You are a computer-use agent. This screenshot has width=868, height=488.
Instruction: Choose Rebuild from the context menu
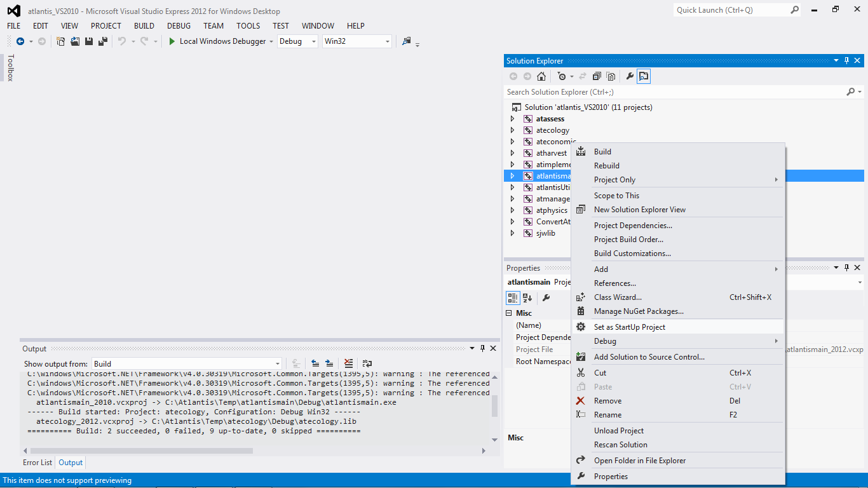coord(606,166)
